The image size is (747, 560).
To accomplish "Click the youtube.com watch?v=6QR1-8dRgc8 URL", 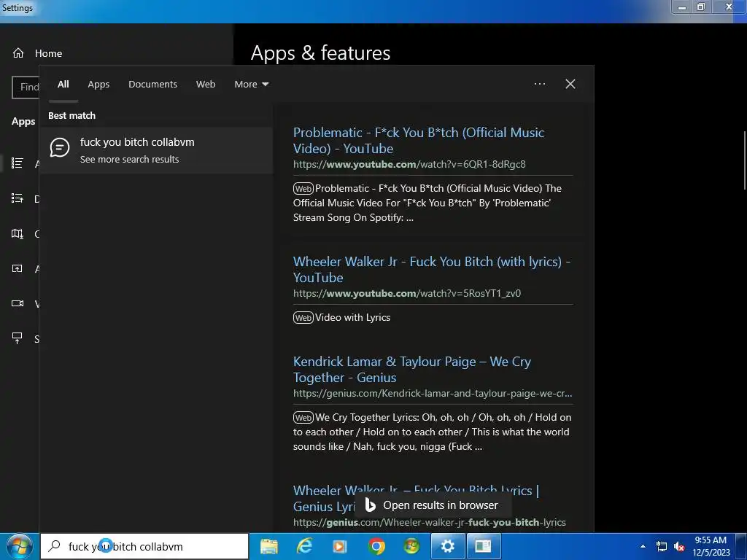I will (409, 164).
